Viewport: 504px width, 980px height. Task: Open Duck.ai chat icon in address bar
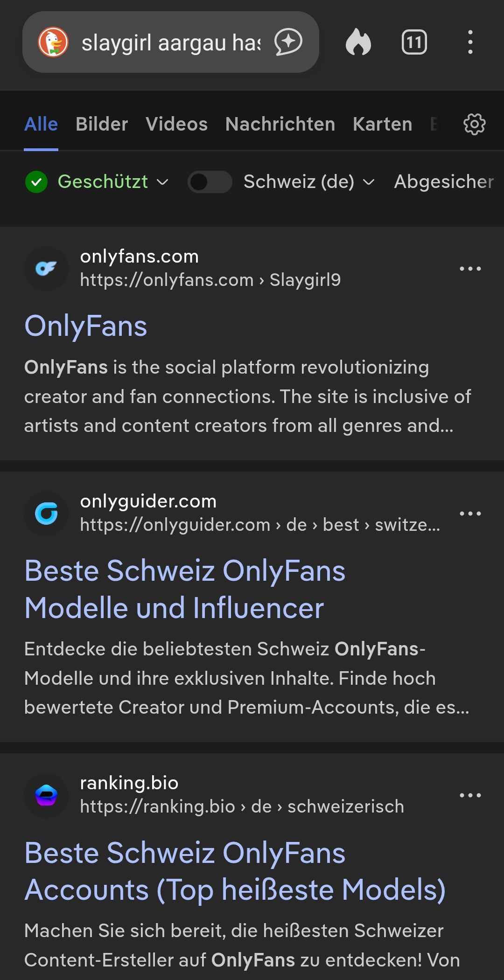[288, 42]
